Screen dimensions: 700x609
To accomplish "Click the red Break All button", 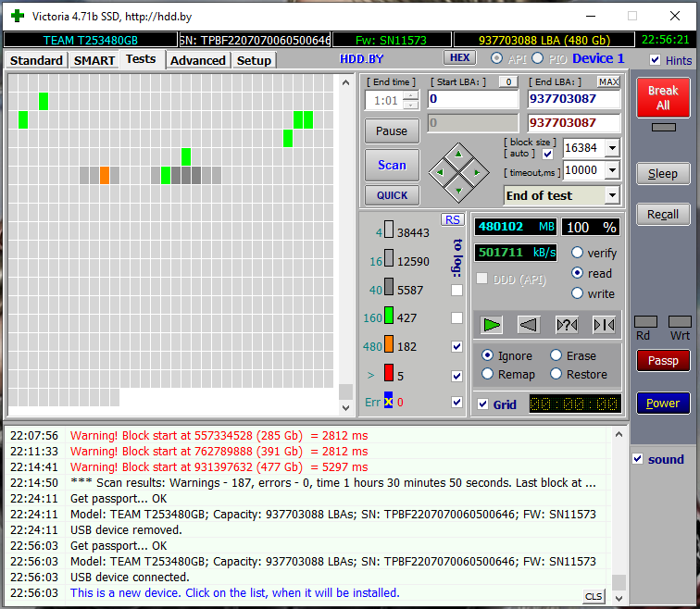I will [x=663, y=98].
